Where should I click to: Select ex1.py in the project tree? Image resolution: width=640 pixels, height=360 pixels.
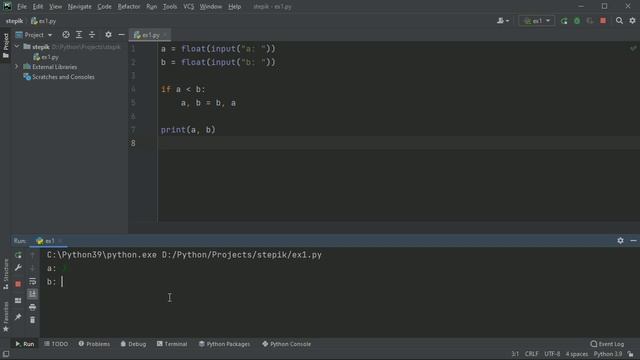point(46,57)
